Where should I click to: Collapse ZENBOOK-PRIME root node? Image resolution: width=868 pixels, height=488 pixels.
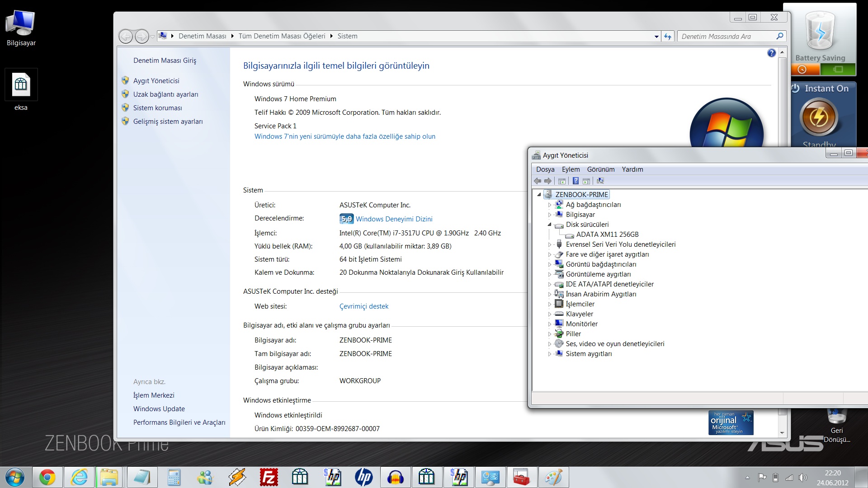coord(539,195)
